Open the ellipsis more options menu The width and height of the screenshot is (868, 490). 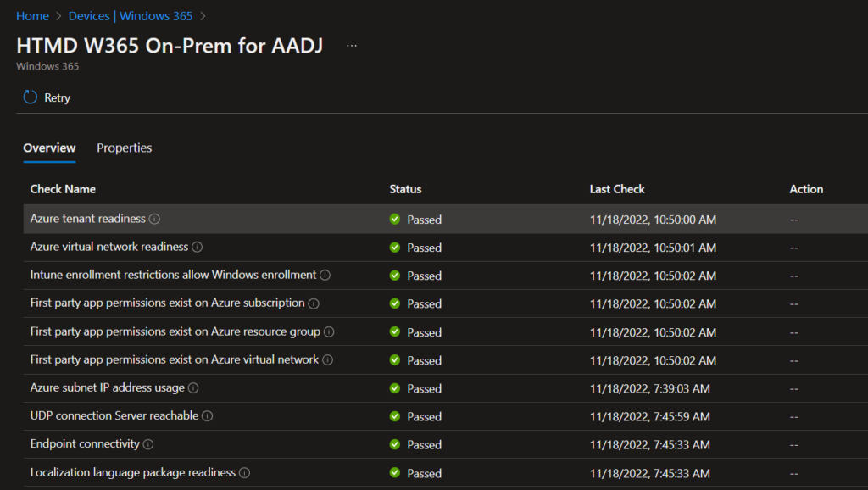[352, 46]
